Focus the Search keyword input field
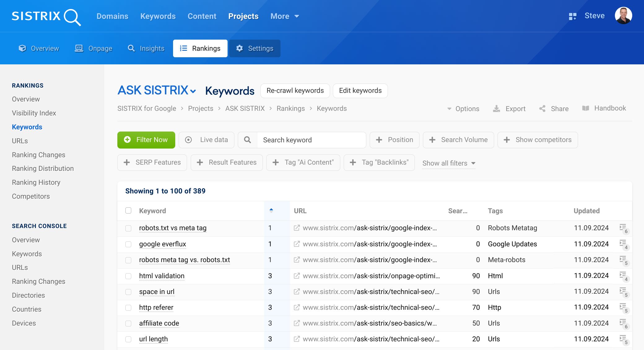The image size is (644, 350). [311, 140]
